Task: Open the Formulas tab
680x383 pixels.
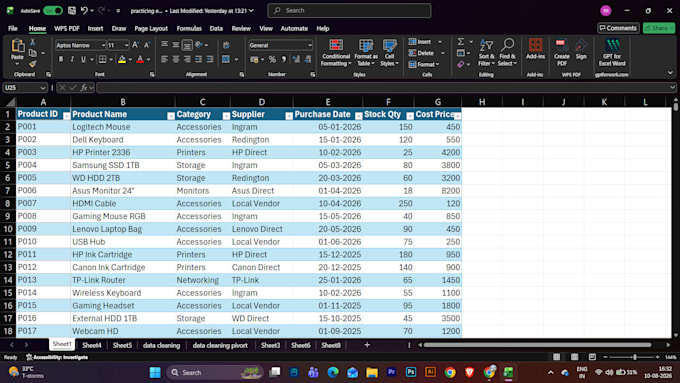Action: click(189, 28)
